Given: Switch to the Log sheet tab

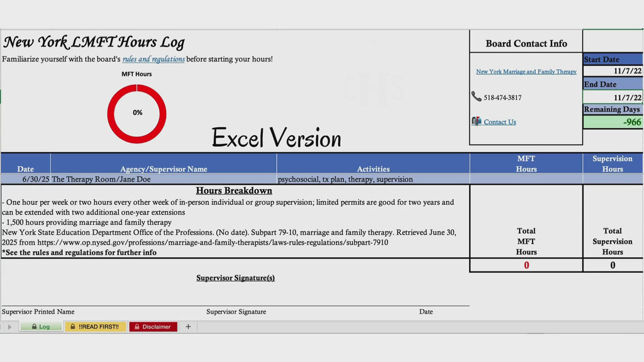Looking at the screenshot, I should 41,327.
